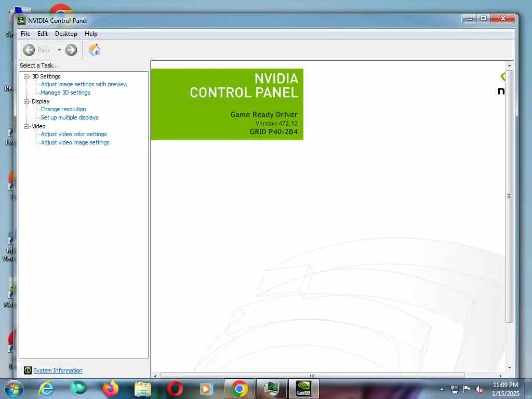Click the network tray icon
The width and height of the screenshot is (532, 399).
[x=454, y=389]
